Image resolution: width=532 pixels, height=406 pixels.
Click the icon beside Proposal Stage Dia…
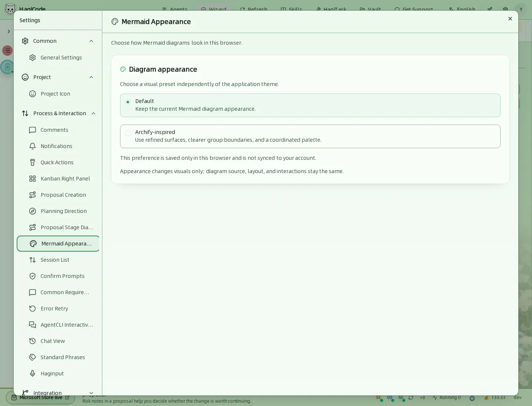point(33,227)
